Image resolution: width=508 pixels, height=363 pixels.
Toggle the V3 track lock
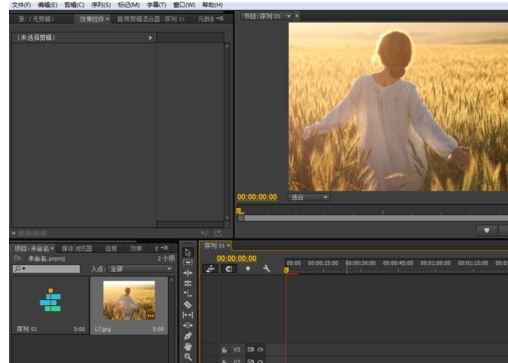pyautogui.click(x=224, y=350)
